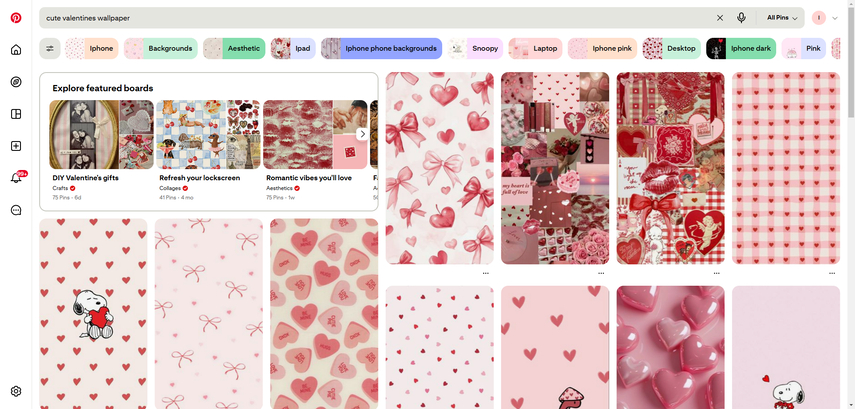Click the Collages creator name under lockscreen board

coord(170,188)
